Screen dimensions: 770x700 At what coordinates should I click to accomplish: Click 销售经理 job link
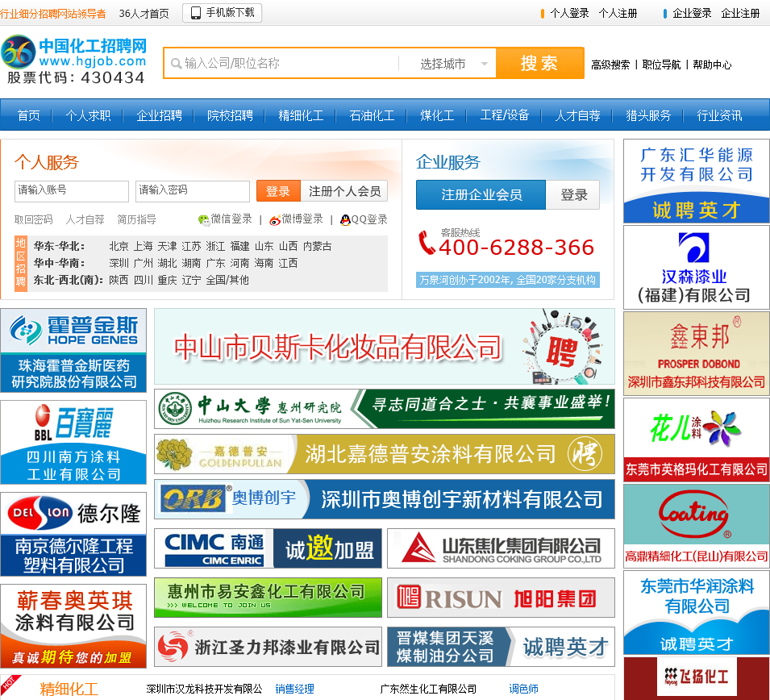294,689
